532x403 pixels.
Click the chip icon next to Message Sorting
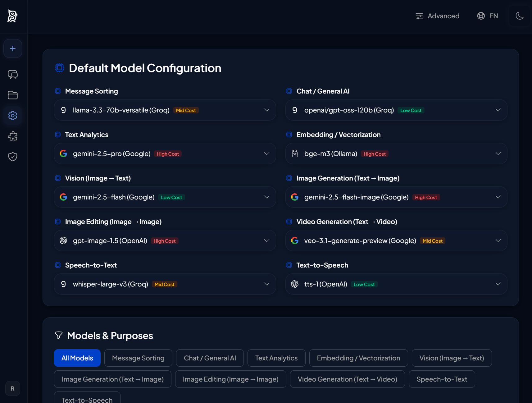[58, 91]
